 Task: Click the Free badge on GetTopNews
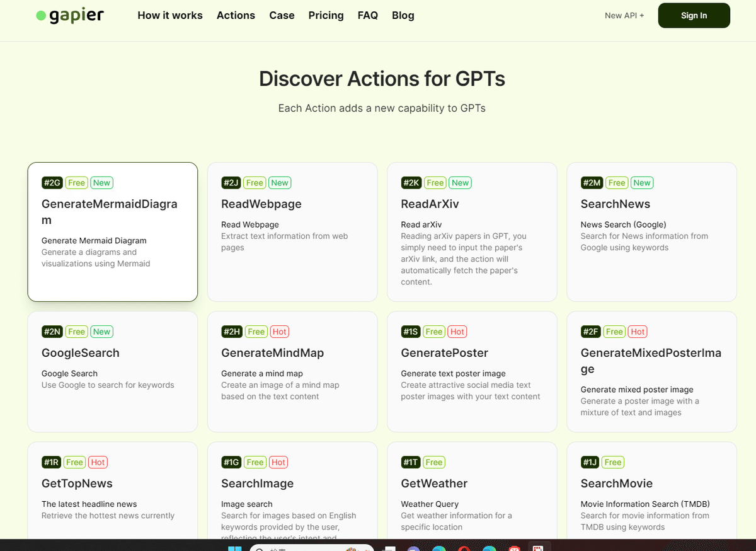pyautogui.click(x=74, y=461)
